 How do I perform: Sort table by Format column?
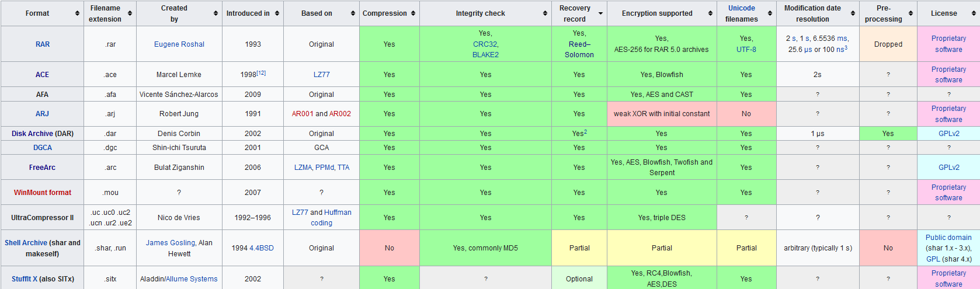[x=77, y=13]
